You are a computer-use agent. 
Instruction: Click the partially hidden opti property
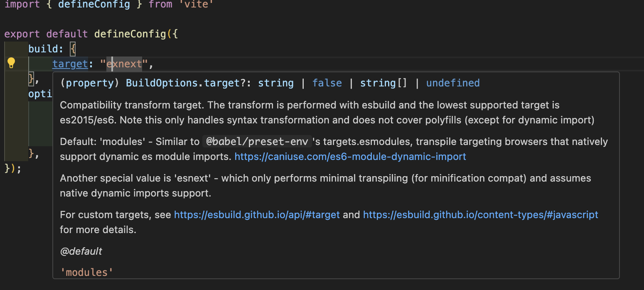(40, 94)
